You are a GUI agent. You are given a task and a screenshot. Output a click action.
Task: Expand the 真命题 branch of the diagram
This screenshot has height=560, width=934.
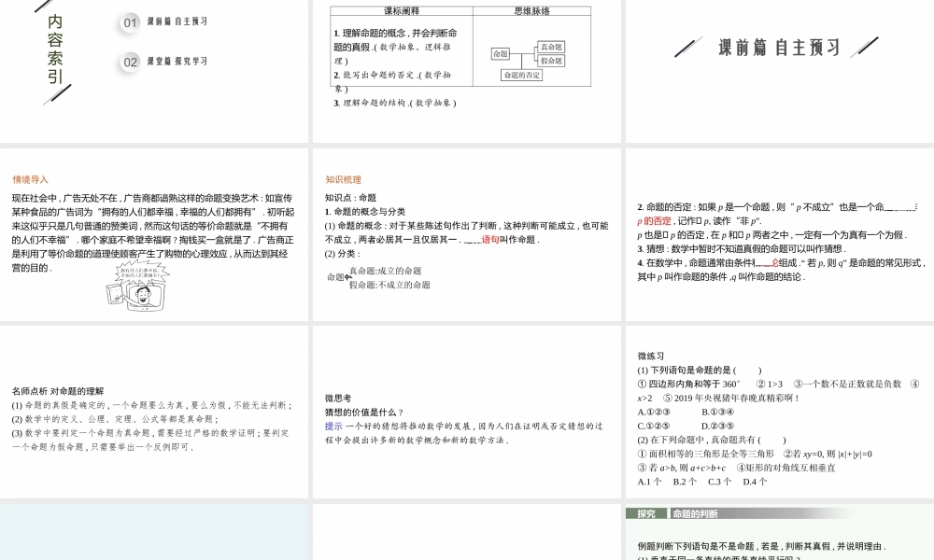pyautogui.click(x=552, y=46)
